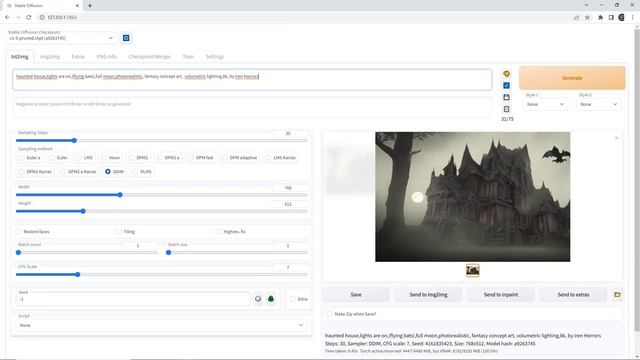Screen dimensions: 640x360
Task: Select the DPM adaptive sampling method
Action: point(240,158)
